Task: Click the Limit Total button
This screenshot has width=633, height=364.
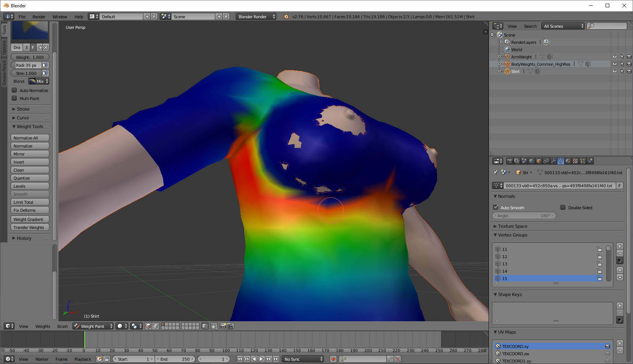Action: coord(30,202)
